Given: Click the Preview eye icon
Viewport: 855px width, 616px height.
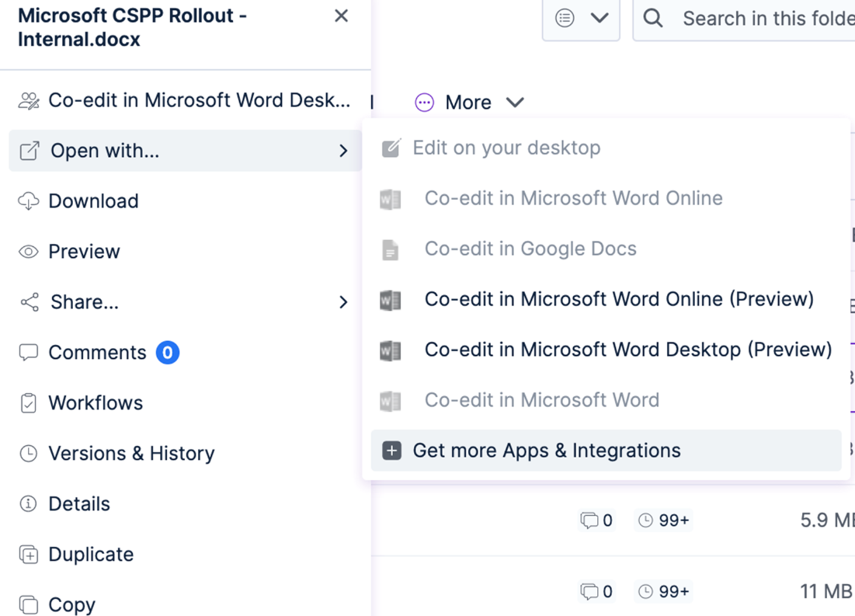Looking at the screenshot, I should [x=29, y=252].
